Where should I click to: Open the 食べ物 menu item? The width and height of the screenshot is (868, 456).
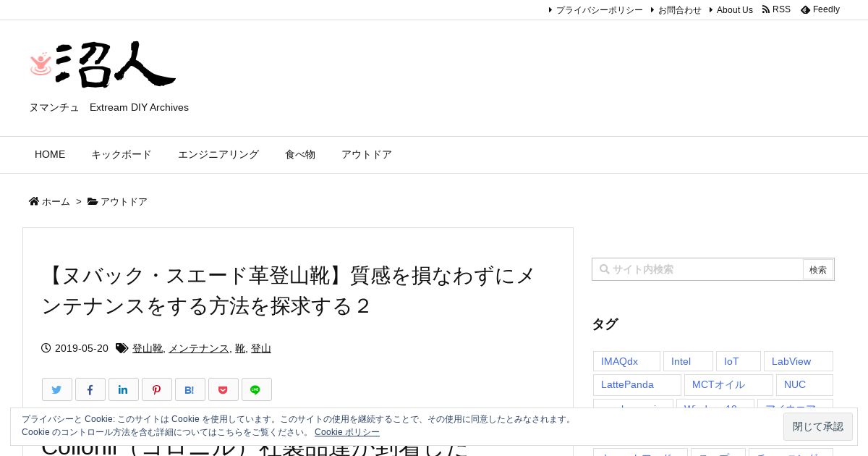[300, 155]
